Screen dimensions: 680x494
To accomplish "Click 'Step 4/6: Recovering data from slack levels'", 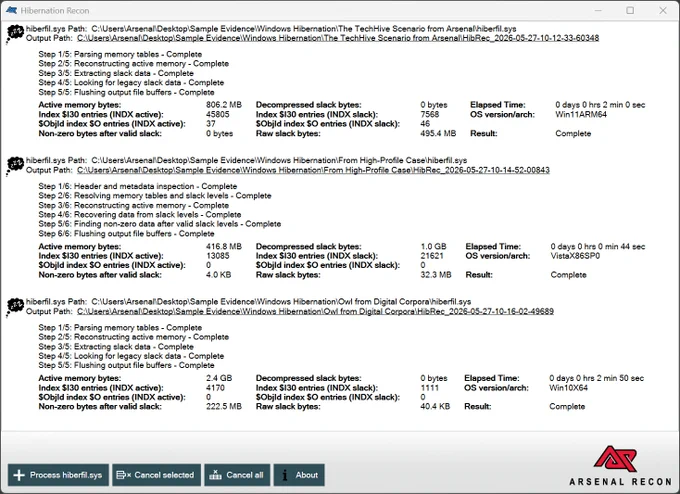I will click(118, 215).
